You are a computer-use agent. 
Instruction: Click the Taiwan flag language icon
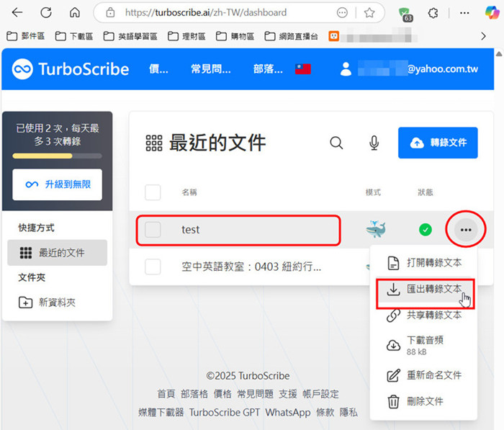pyautogui.click(x=303, y=69)
